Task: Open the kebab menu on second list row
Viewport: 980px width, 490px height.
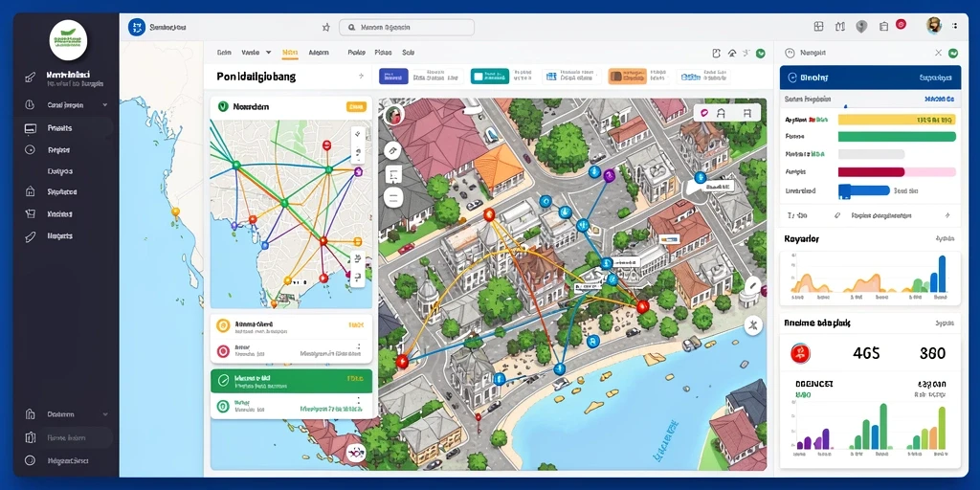Action: click(359, 346)
